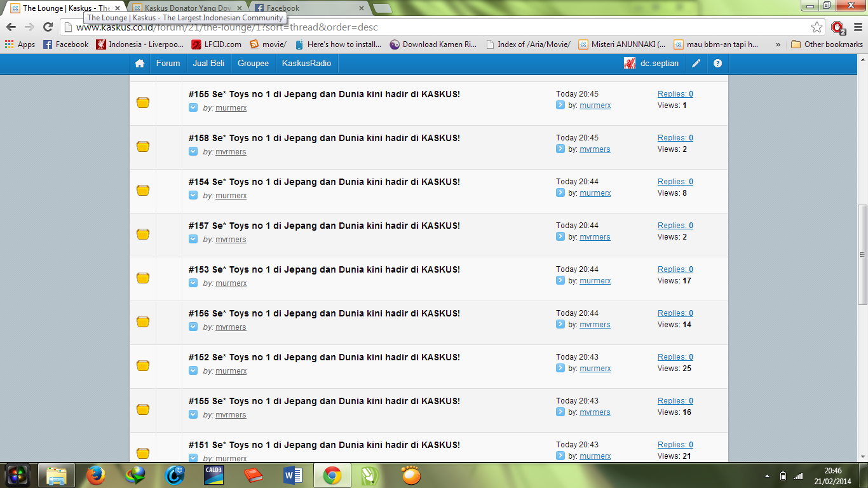Screen dimensions: 868x488
Task: Open Index of /Aria/Movie/ bookmark
Action: [528, 44]
